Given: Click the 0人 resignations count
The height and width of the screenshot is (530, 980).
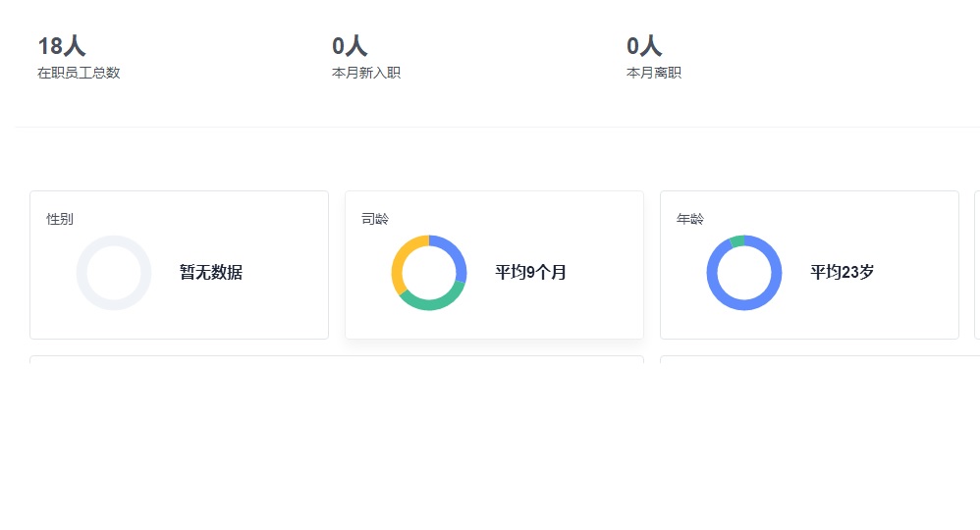Looking at the screenshot, I should (644, 46).
